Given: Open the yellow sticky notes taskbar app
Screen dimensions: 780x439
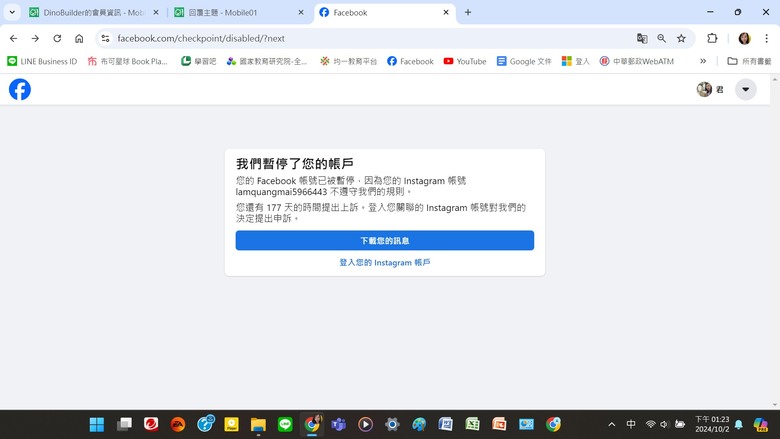Looking at the screenshot, I should pos(232,424).
